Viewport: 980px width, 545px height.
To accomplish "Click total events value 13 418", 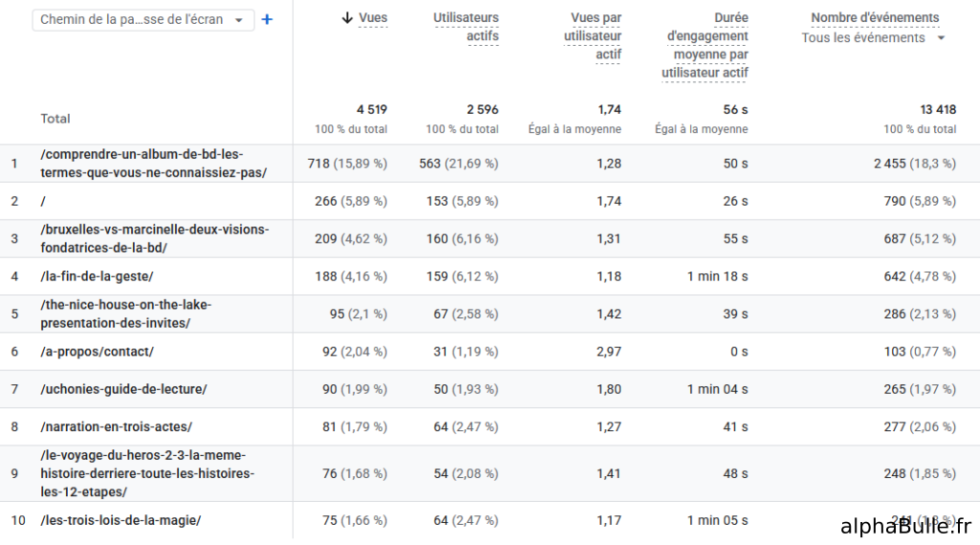I will click(x=938, y=109).
